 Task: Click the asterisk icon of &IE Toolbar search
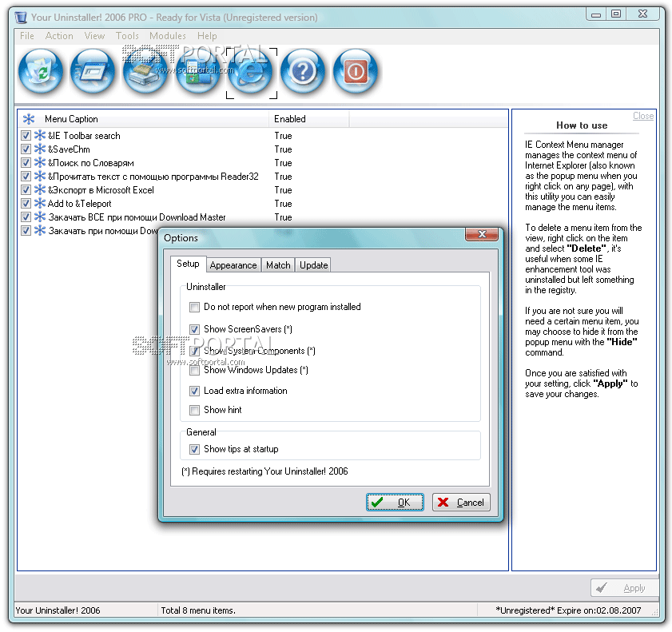[x=40, y=135]
